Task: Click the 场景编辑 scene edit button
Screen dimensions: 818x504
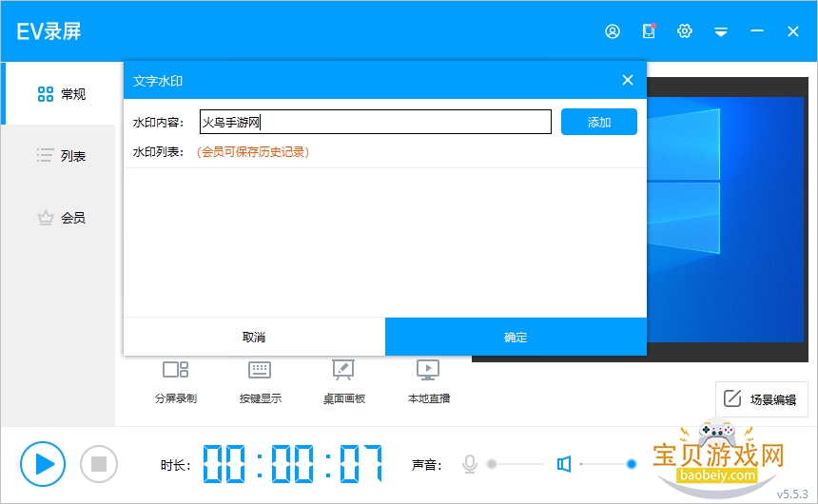Action: [761, 399]
